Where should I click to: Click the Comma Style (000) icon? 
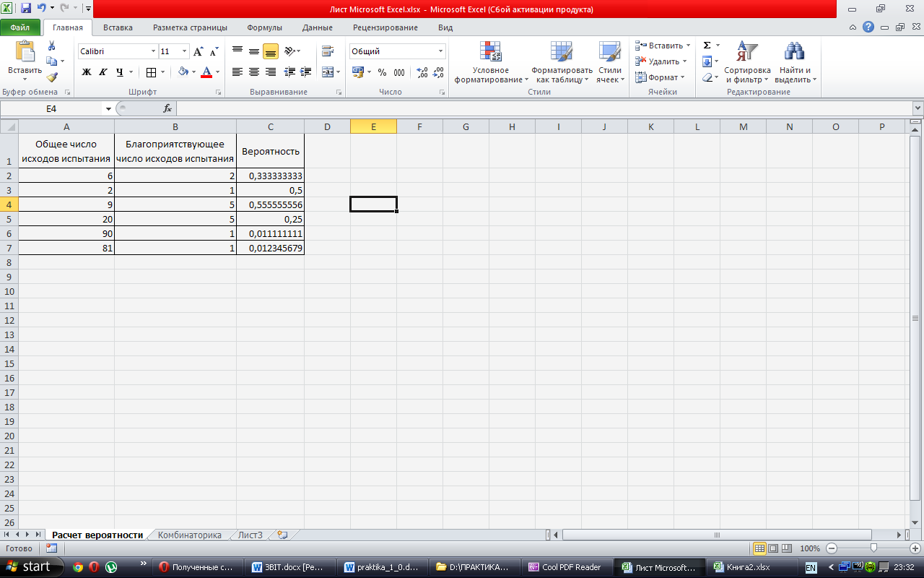click(x=401, y=72)
